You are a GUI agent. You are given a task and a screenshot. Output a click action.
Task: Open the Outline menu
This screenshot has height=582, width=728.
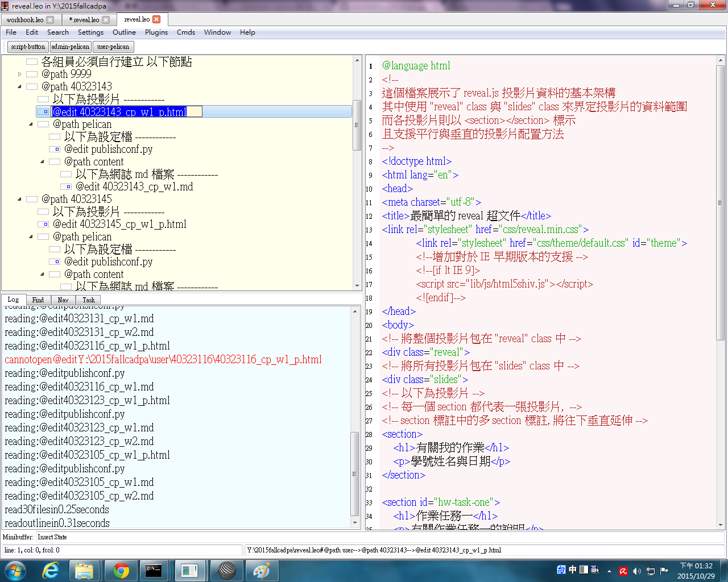click(124, 32)
